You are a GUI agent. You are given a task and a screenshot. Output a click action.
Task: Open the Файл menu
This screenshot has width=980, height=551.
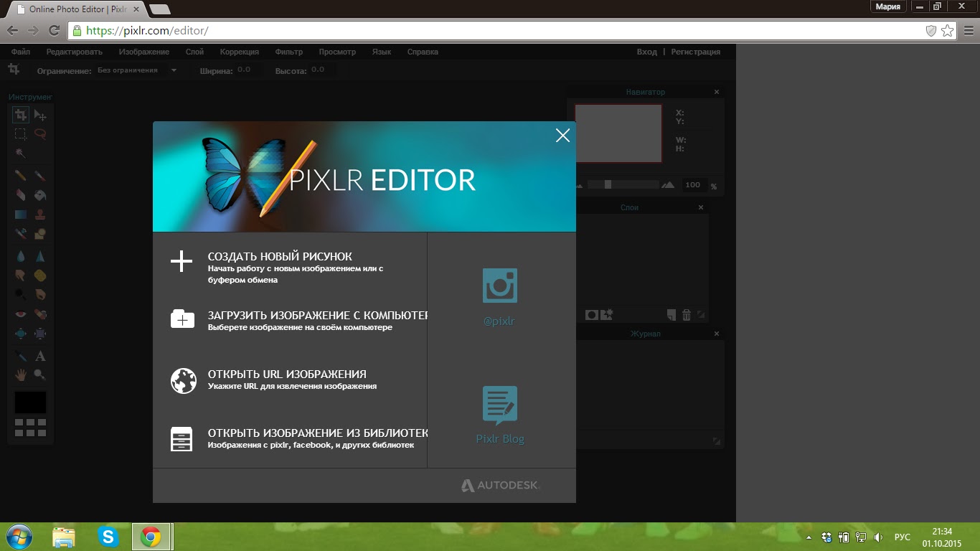[x=21, y=52]
